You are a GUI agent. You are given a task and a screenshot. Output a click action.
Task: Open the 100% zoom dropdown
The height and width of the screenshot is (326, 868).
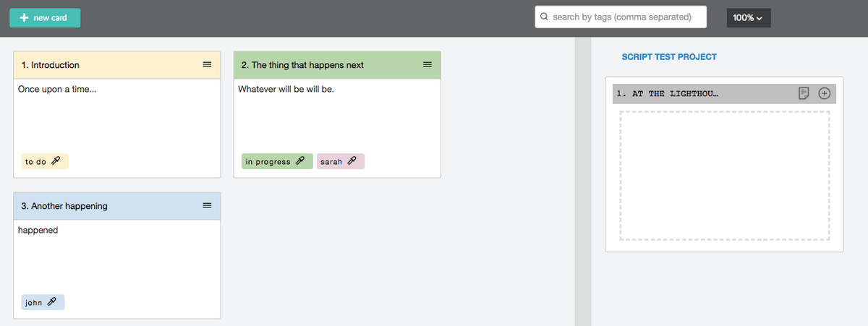[748, 17]
